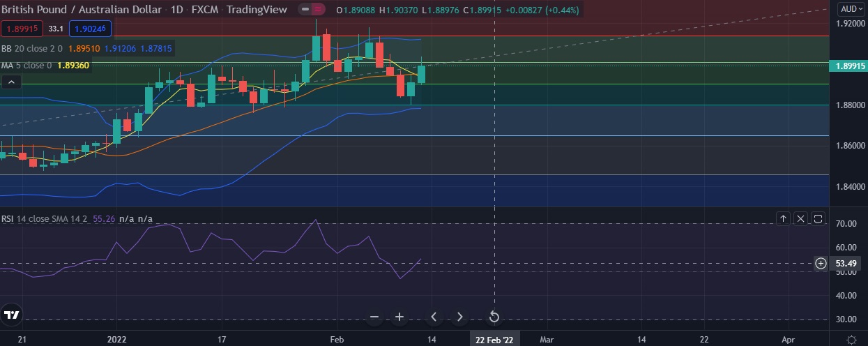Image resolution: width=868 pixels, height=346 pixels.
Task: Open chart settings gear at bottom right
Action: pyautogui.click(x=851, y=339)
